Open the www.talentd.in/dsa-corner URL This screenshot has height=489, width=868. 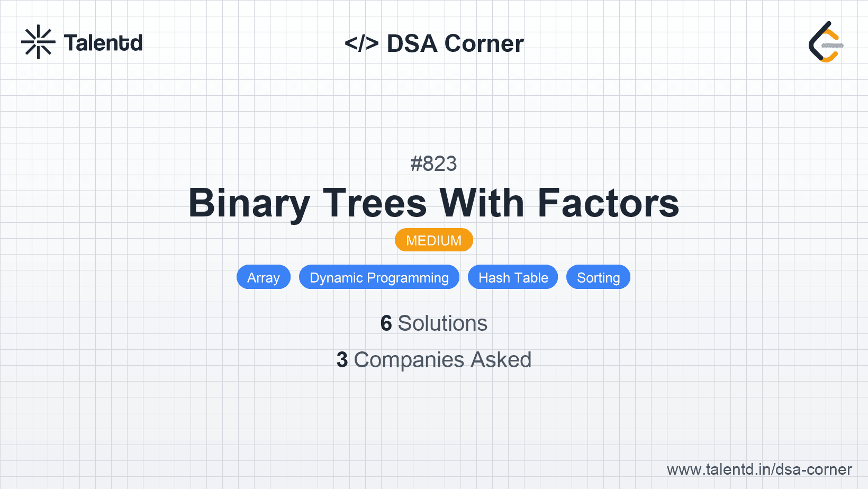tap(759, 469)
